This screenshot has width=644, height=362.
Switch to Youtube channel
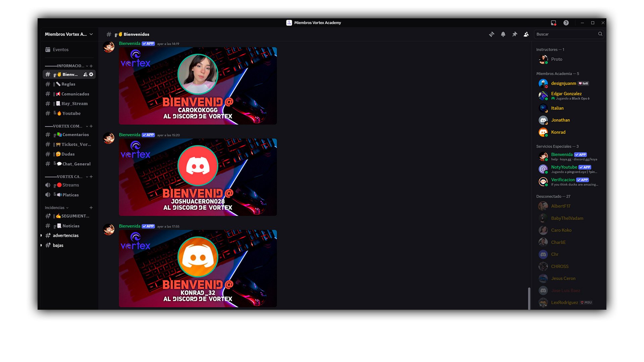pyautogui.click(x=69, y=113)
